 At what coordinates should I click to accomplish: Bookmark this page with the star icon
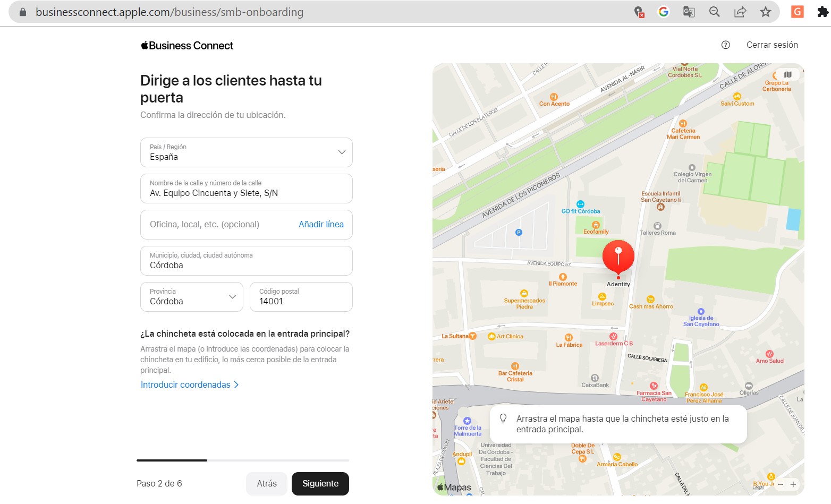pos(765,12)
